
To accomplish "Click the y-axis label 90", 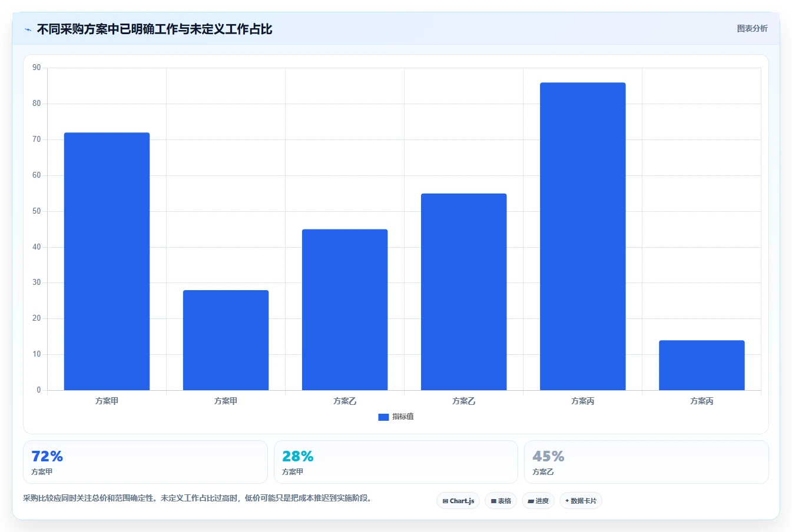I will click(37, 68).
